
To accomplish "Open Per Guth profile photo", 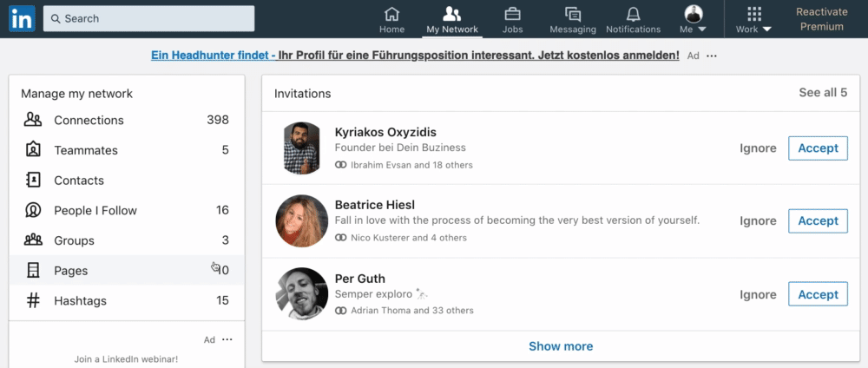I will click(x=302, y=294).
